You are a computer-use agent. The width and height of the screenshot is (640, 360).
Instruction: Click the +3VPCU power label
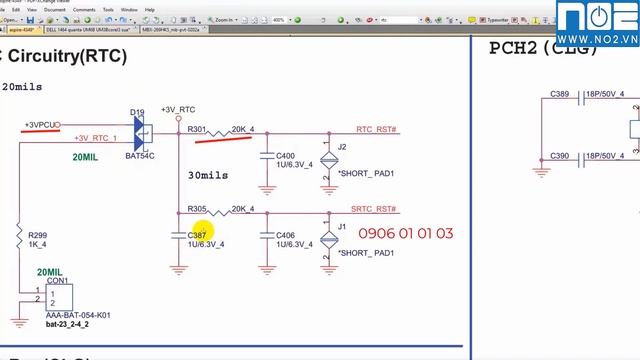[40, 125]
